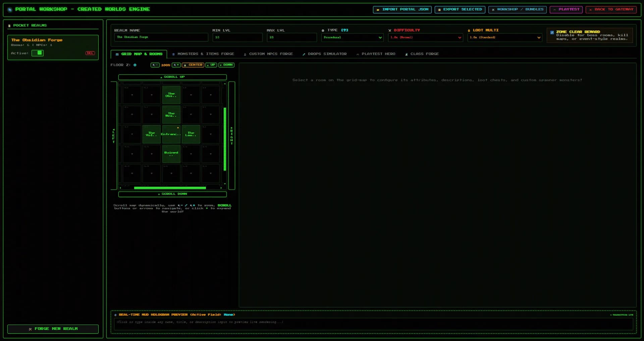Add room in empty cell above 'The Law..'
Image resolution: width=644 pixels, height=341 pixels.
coord(191,115)
